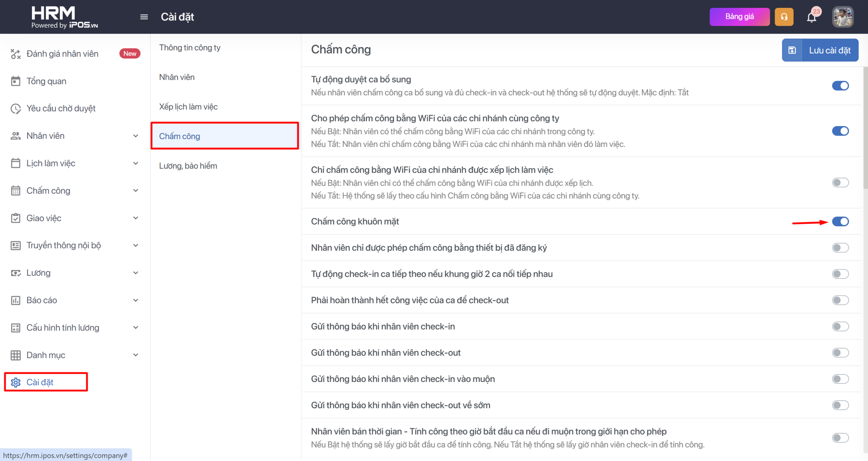868x461 pixels.
Task: Open the Bảng giá pricing button
Action: (739, 17)
